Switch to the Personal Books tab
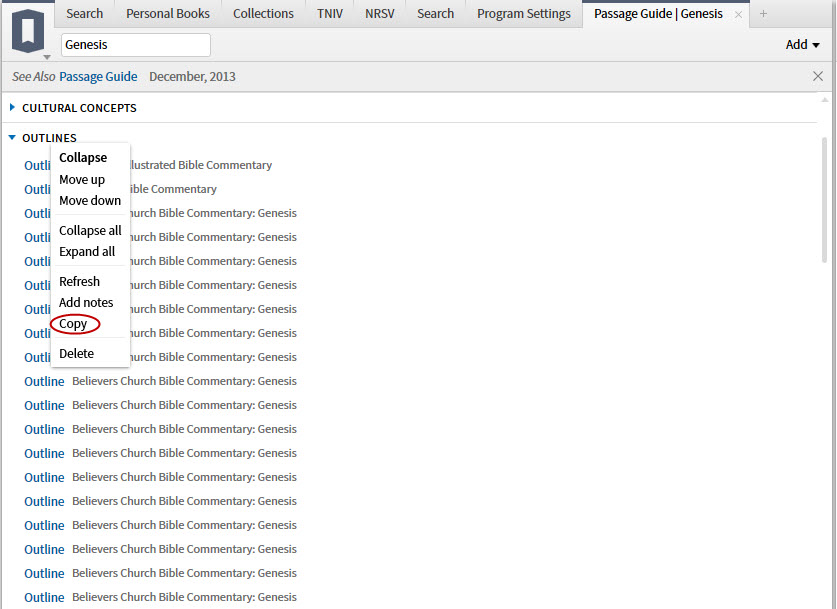The width and height of the screenshot is (837, 609). coord(168,14)
